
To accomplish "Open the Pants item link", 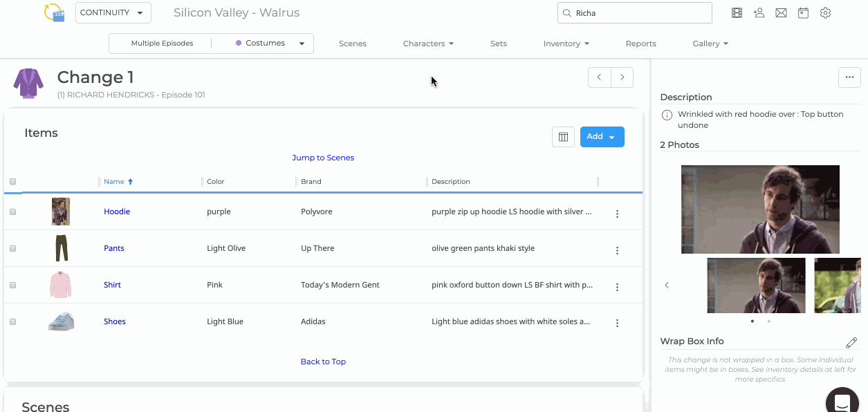I will 114,248.
